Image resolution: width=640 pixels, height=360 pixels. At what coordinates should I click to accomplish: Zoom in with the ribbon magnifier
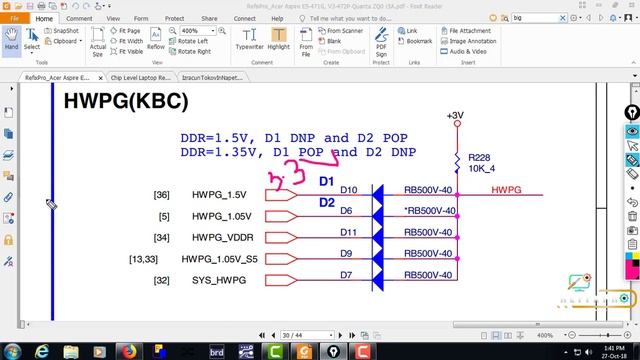(222, 31)
